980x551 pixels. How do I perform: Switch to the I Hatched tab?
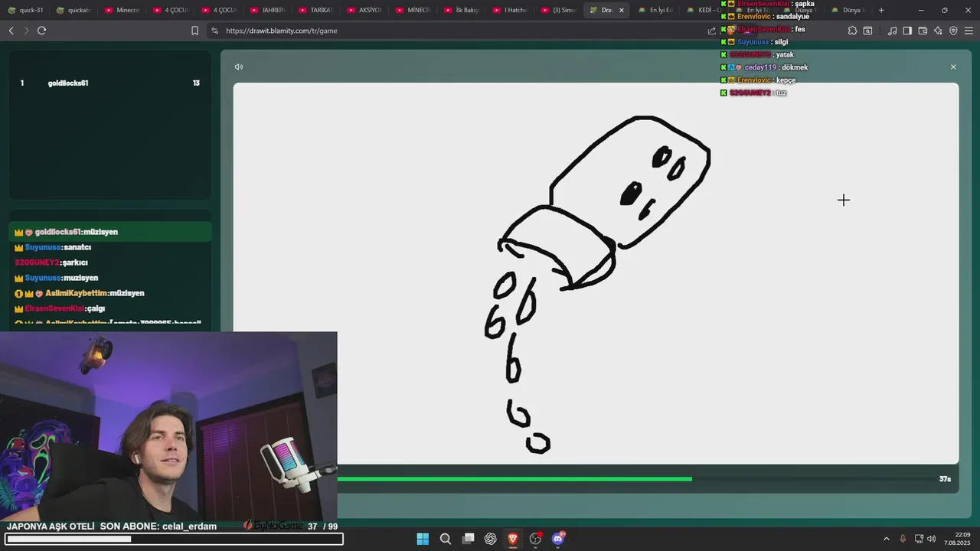pyautogui.click(x=510, y=10)
